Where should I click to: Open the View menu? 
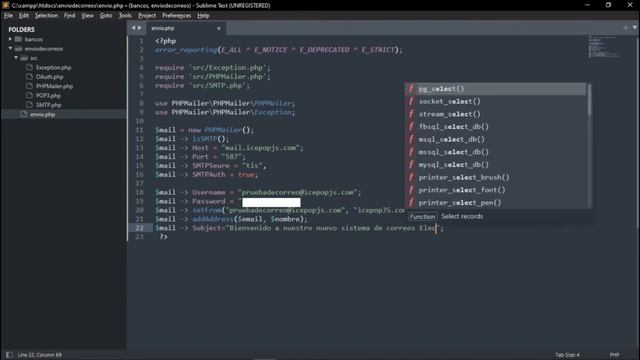(x=87, y=16)
